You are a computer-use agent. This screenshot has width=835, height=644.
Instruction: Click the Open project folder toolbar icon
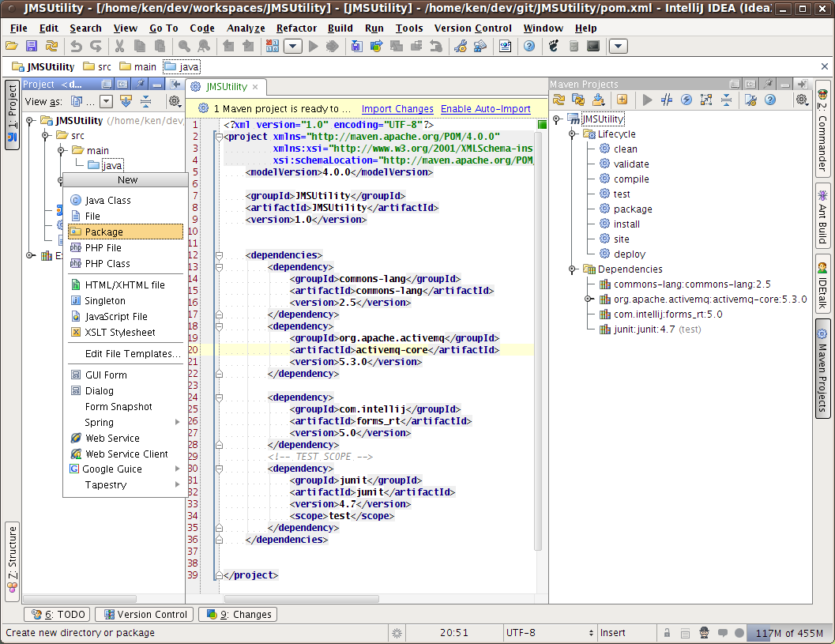point(12,47)
